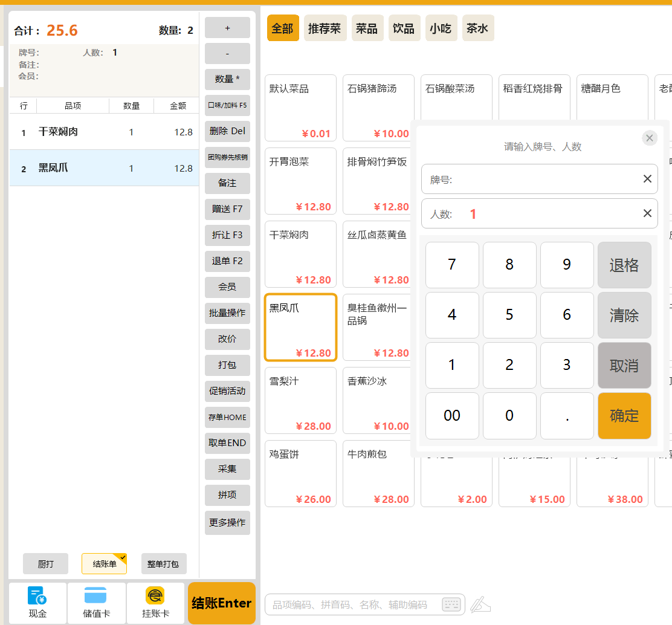The width and height of the screenshot is (672, 625).
Task: Add the 开胃泡菜 dish card
Action: tap(300, 181)
